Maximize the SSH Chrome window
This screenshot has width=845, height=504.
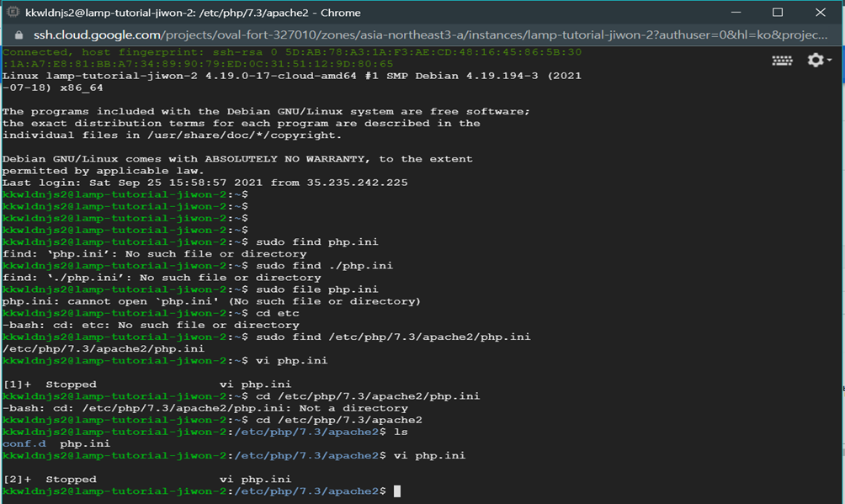coord(778,12)
